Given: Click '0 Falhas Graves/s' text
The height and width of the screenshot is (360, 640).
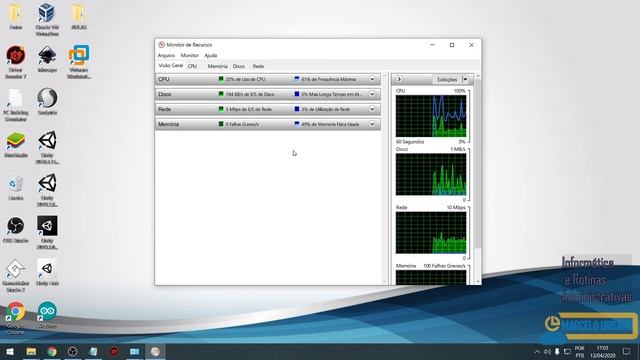Looking at the screenshot, I should click(242, 124).
